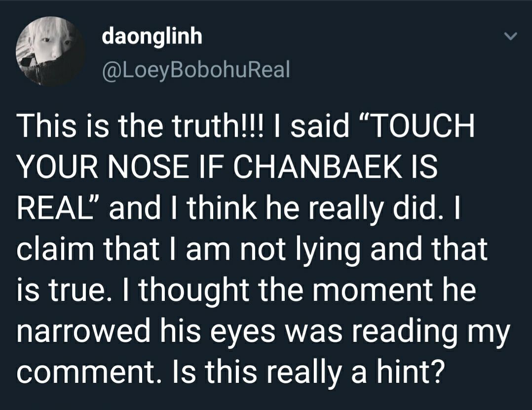
Task: Open the daonglinh profile avatar
Action: [x=50, y=51]
